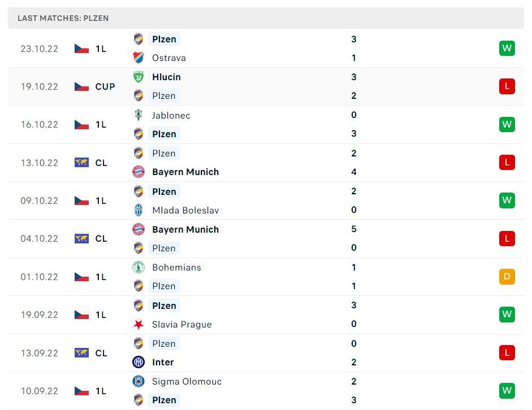Click the Sigma Olomouc club badge

139,381
